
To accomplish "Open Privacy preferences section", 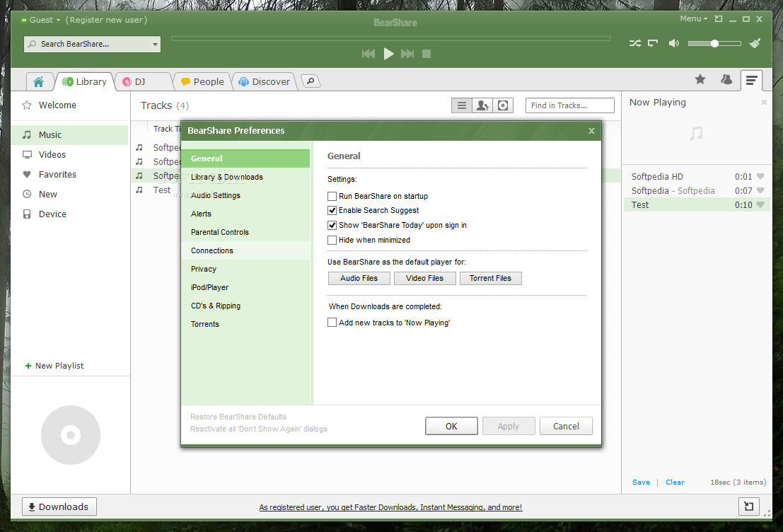I will click(x=246, y=269).
